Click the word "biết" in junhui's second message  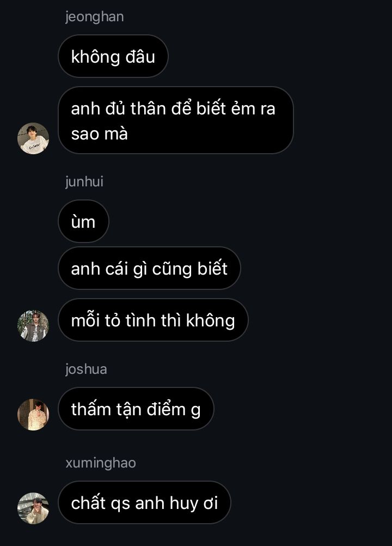pos(212,269)
